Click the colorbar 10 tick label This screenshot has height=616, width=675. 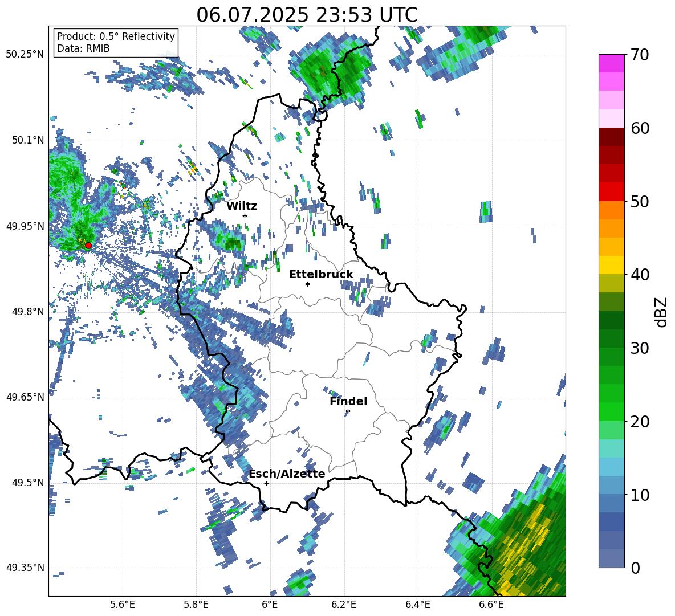point(640,495)
